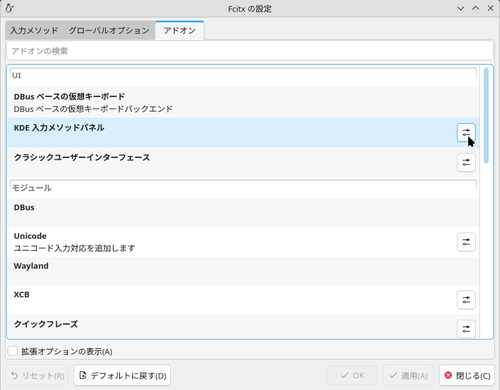Select the アドオン tab
Image resolution: width=500 pixels, height=390 pixels.
pyautogui.click(x=179, y=31)
